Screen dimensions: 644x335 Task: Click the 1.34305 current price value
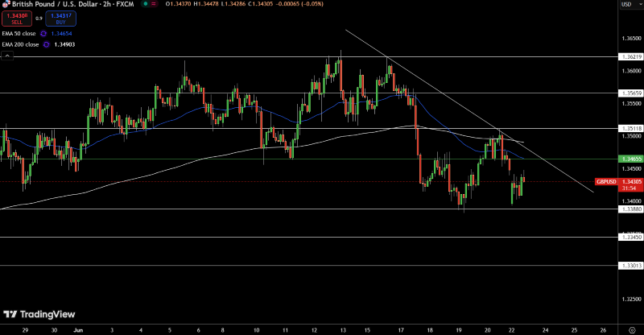click(631, 182)
